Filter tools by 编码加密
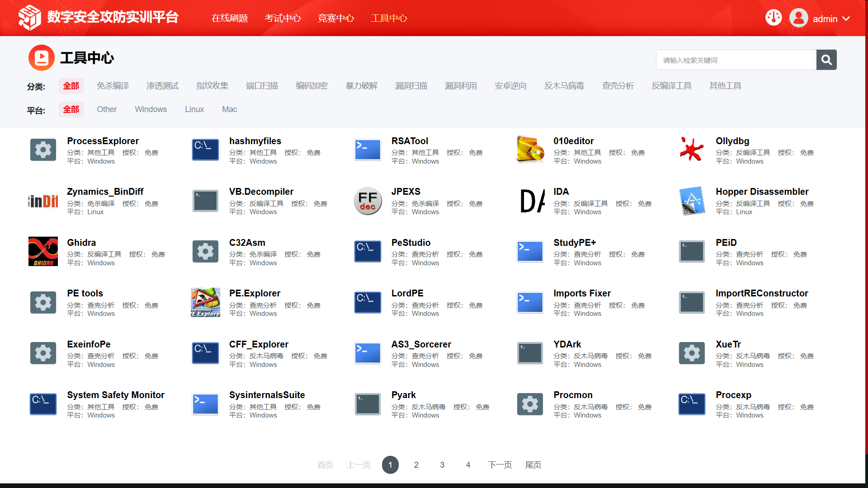The image size is (868, 488). [x=312, y=86]
